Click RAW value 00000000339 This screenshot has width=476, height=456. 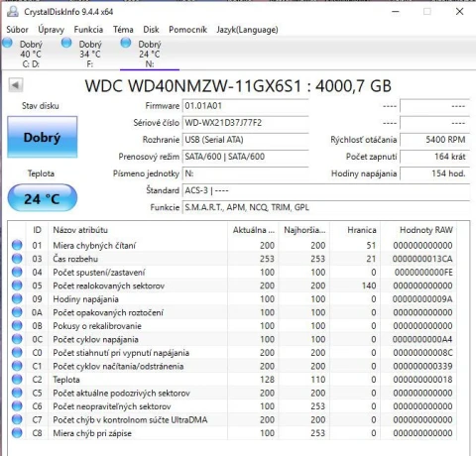[x=422, y=366]
